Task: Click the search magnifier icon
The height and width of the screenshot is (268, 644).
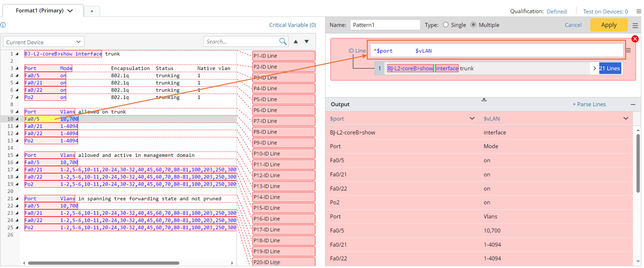Action: [x=283, y=42]
